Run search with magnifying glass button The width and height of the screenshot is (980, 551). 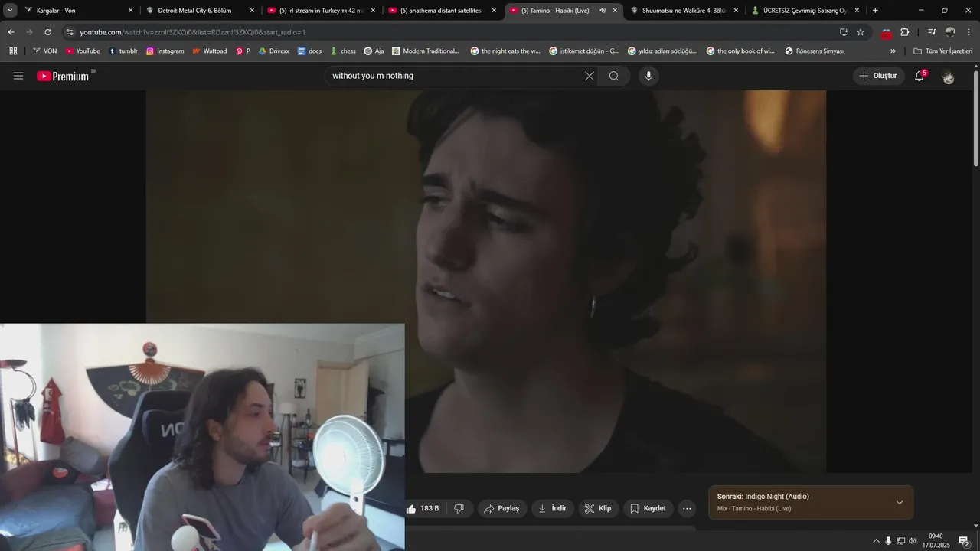pyautogui.click(x=614, y=76)
